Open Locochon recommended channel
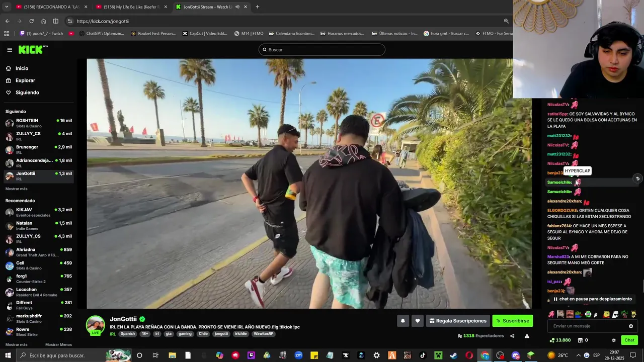The width and height of the screenshot is (644, 362). point(38,292)
